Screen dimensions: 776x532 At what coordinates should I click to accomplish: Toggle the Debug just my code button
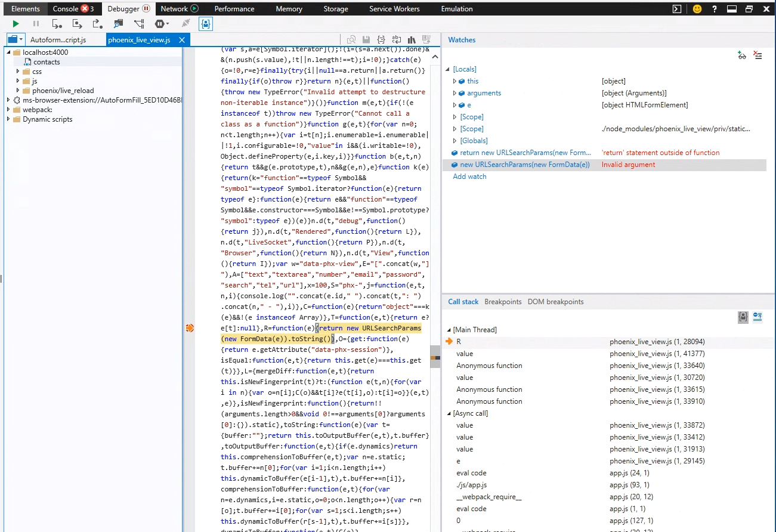[205, 23]
